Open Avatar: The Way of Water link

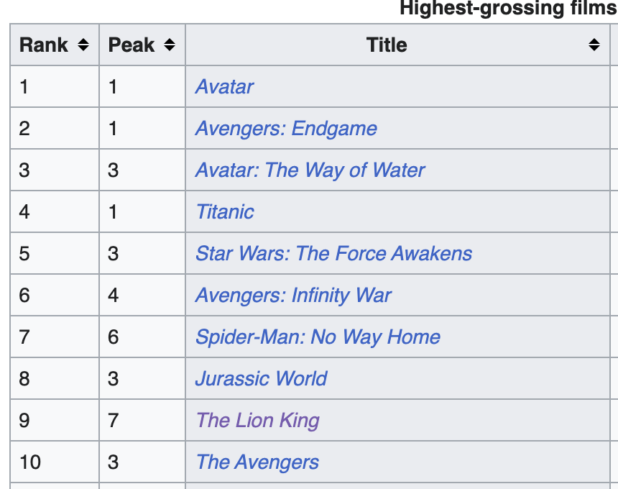point(310,170)
